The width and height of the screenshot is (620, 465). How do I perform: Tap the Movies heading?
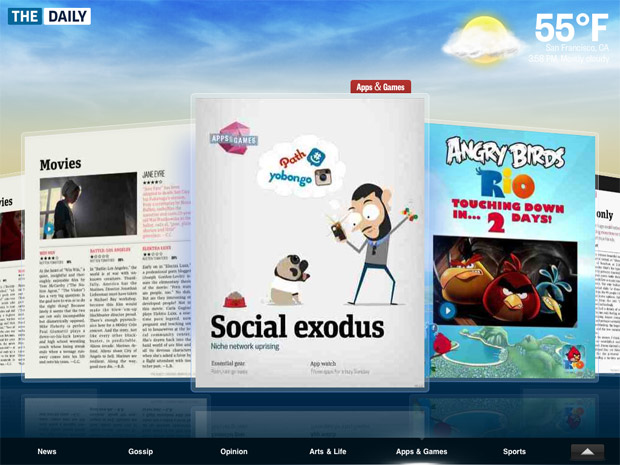point(60,164)
